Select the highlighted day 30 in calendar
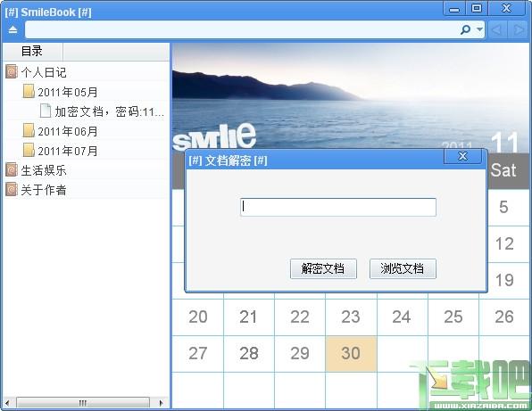The width and height of the screenshot is (532, 411). [351, 354]
